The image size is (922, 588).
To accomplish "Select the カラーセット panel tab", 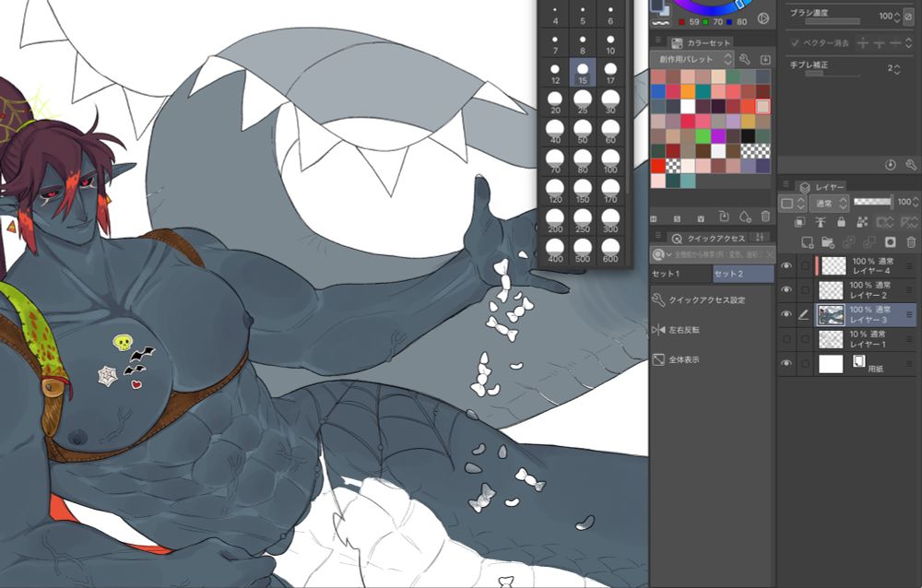I will 701,43.
